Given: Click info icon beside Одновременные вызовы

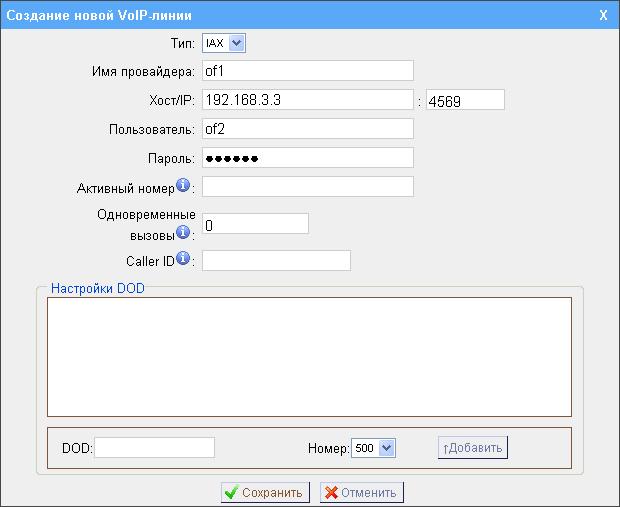Looking at the screenshot, I should (183, 232).
